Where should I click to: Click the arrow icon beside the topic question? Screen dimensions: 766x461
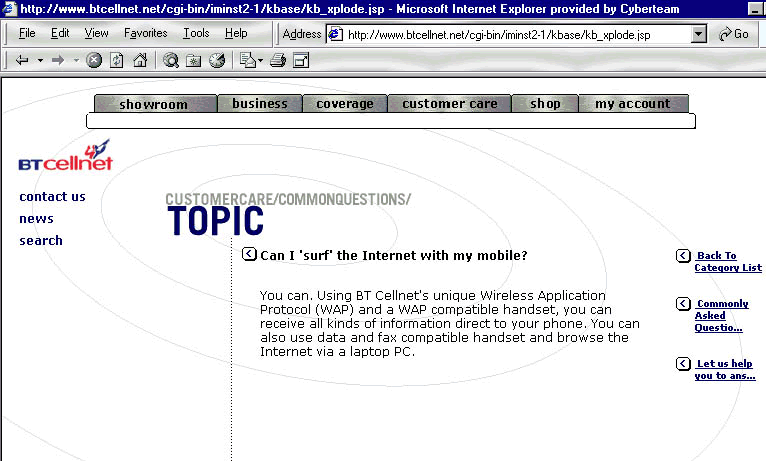tap(249, 254)
